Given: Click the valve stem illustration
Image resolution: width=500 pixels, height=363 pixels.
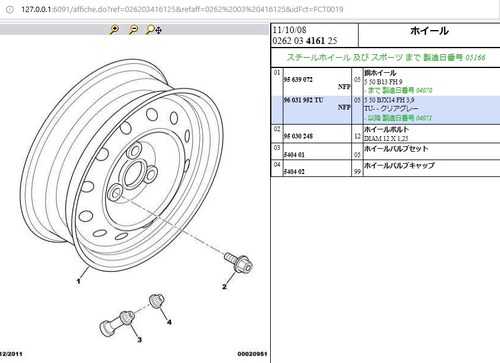Looking at the screenshot, I should point(117,323).
